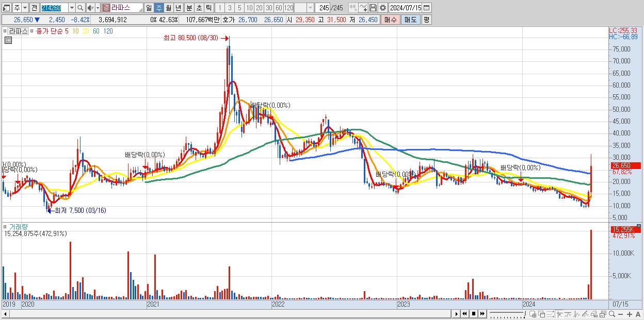Click the split chart window icon
This screenshot has width=644, height=320.
[533, 314]
